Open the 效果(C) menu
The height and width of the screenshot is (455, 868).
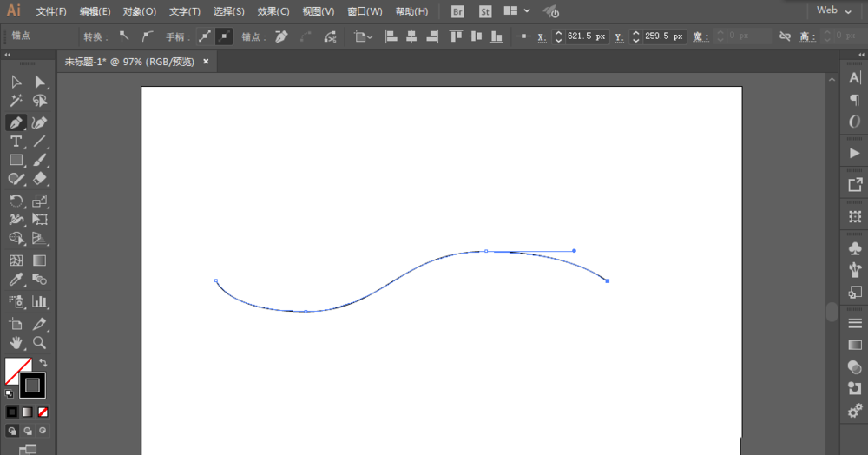click(273, 11)
